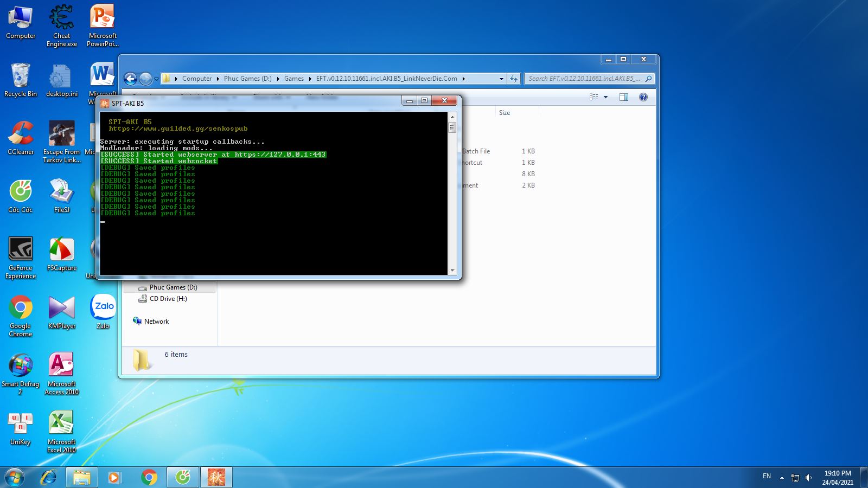Click the Games breadcrumb segment

click(294, 79)
